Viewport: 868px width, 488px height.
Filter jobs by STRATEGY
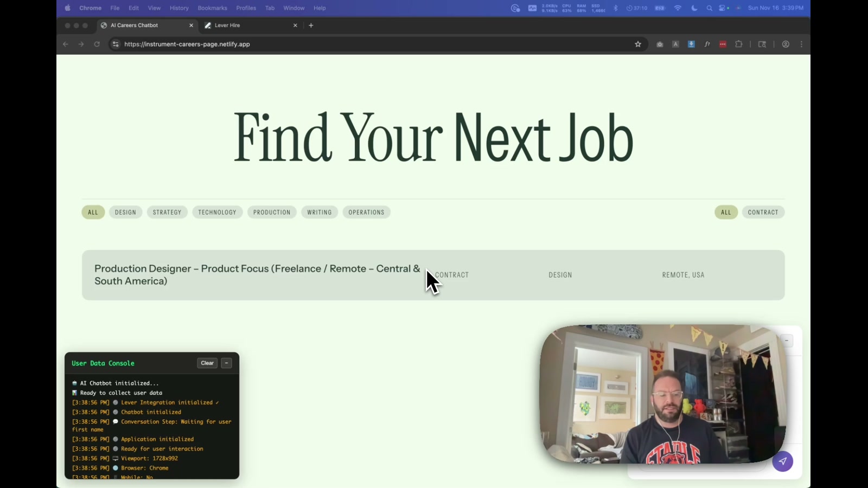click(x=167, y=213)
